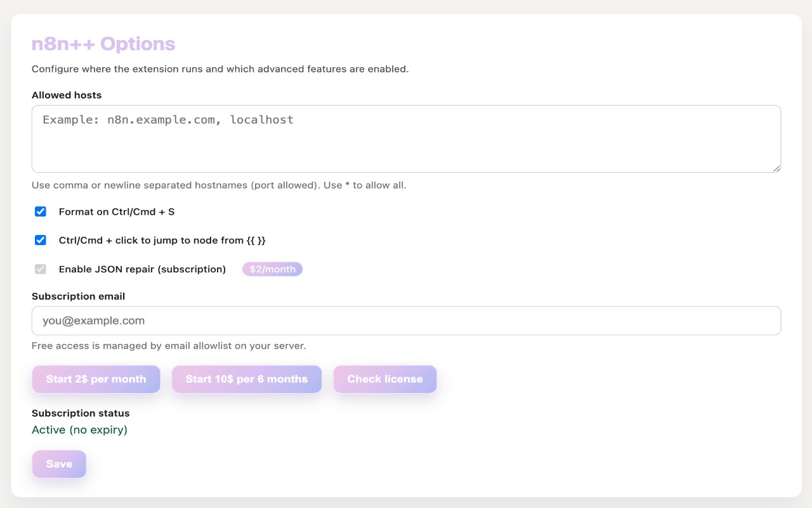Start the 2$ per month subscription
The width and height of the screenshot is (812, 508).
coord(96,379)
